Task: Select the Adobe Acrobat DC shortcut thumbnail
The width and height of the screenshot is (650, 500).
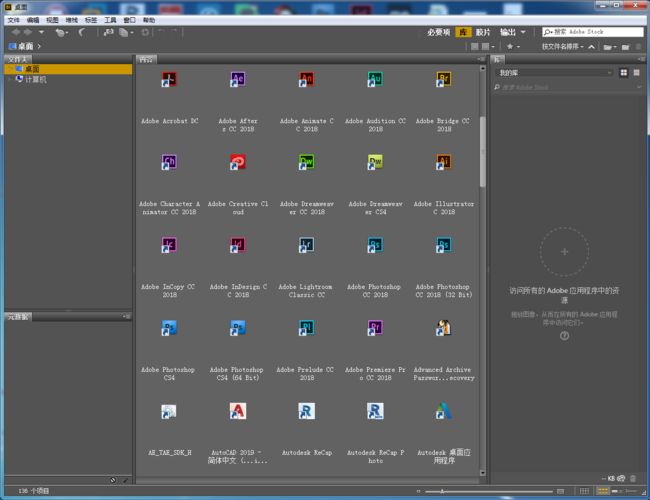Action: [169, 79]
